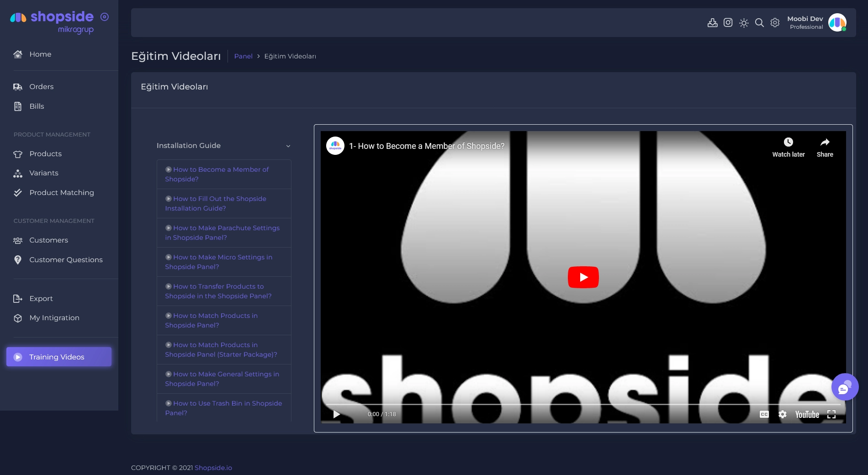Screen dimensions: 868x475
Task: Click the Products t-shirt icon
Action: (18, 154)
